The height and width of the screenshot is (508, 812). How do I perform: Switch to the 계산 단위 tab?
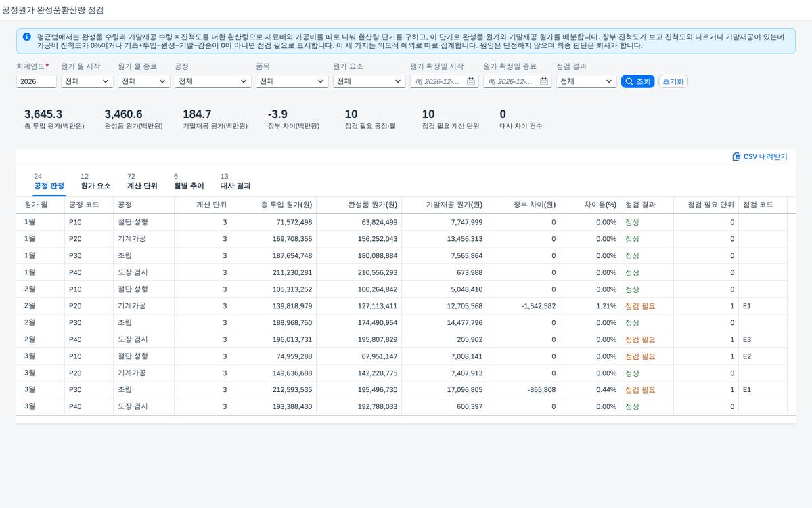[142, 181]
